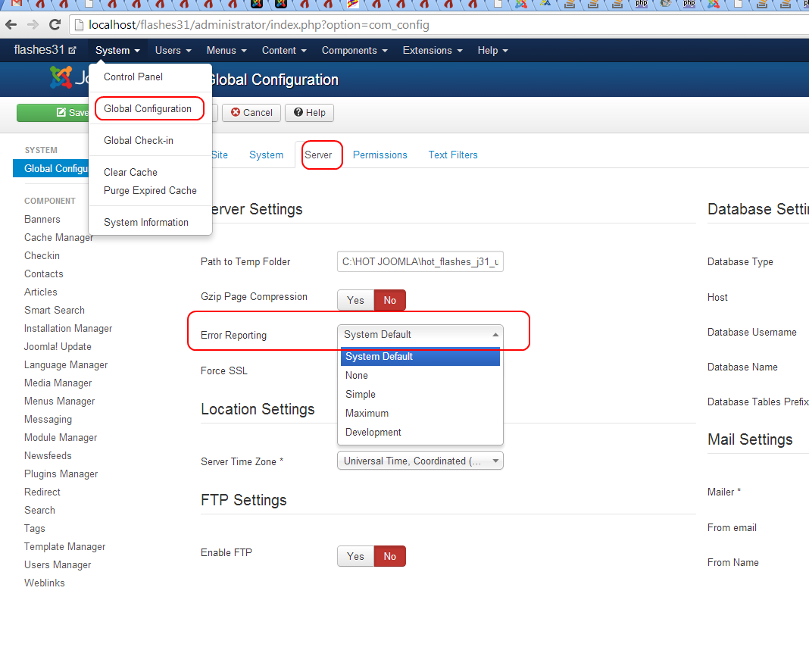Open Newsfeeds sidebar link
Image resolution: width=809 pixels, height=672 pixels.
48,456
